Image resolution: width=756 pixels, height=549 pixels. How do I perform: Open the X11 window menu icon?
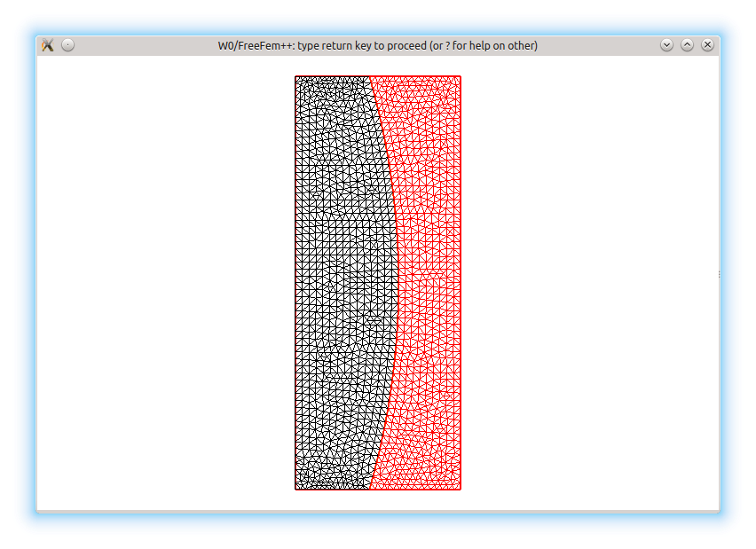coord(47,45)
